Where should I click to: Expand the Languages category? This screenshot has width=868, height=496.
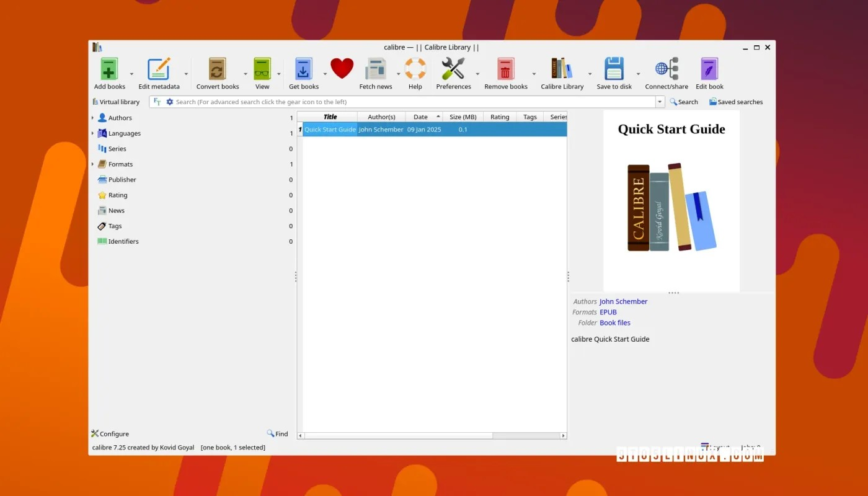click(x=93, y=133)
